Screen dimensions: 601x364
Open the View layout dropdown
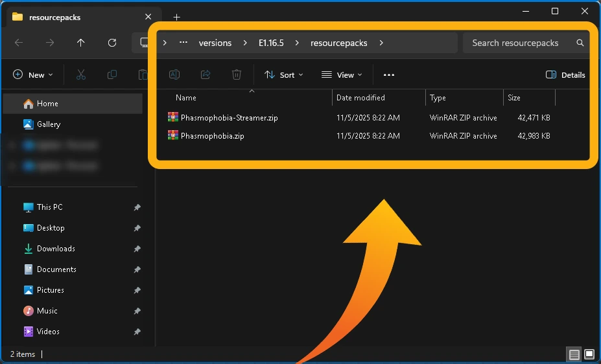coord(342,75)
